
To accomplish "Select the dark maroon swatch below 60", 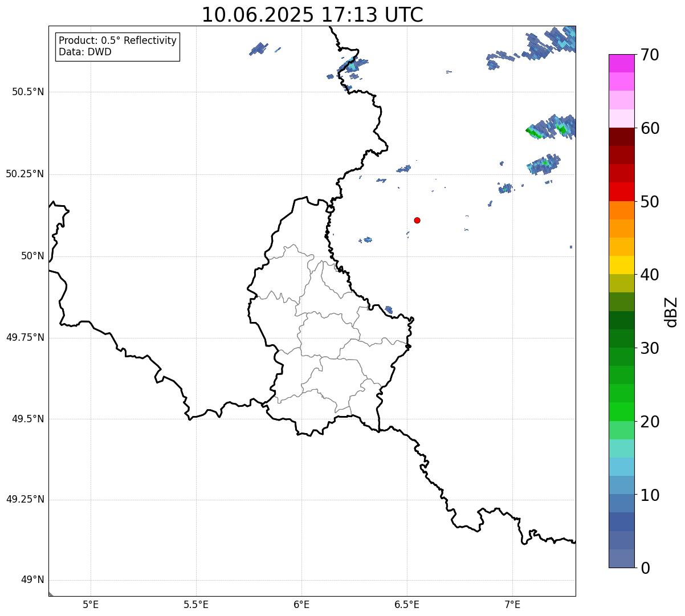I will (621, 137).
